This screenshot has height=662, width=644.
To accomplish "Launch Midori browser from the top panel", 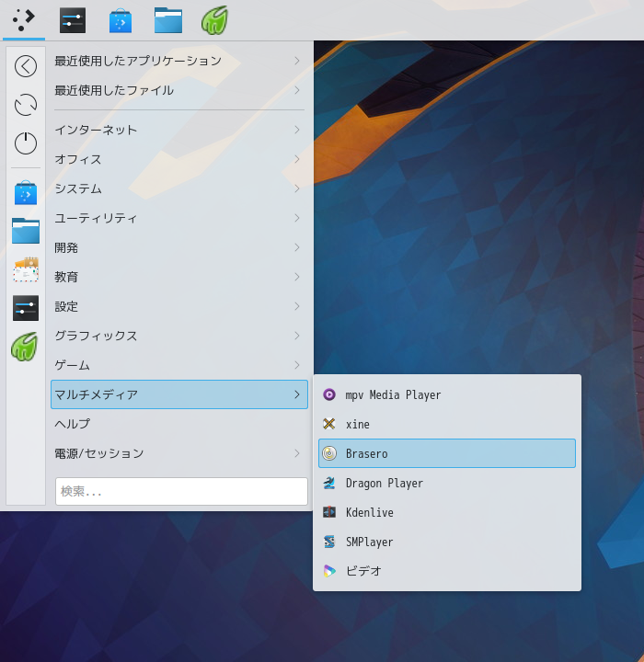I will point(214,20).
